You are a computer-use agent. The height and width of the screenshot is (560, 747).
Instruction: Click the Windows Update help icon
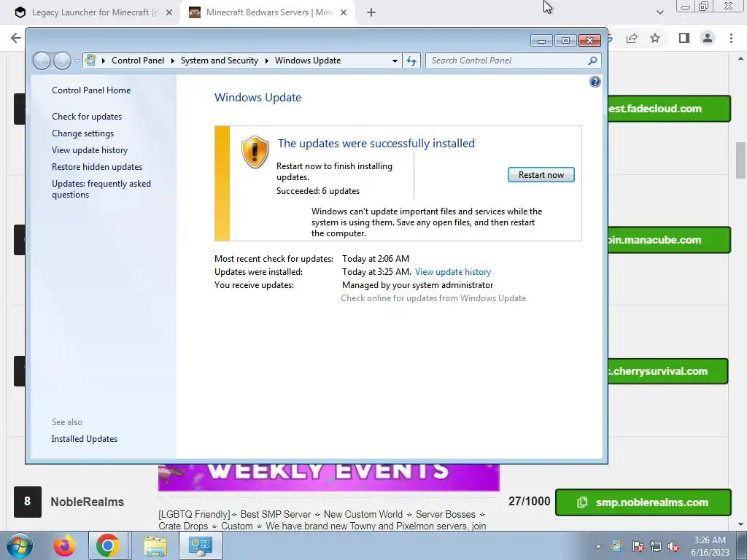(595, 82)
